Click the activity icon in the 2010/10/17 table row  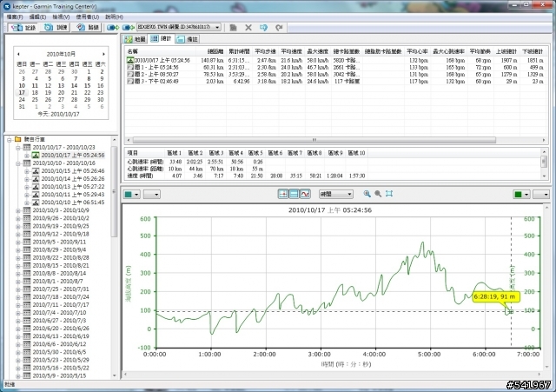(x=130, y=60)
